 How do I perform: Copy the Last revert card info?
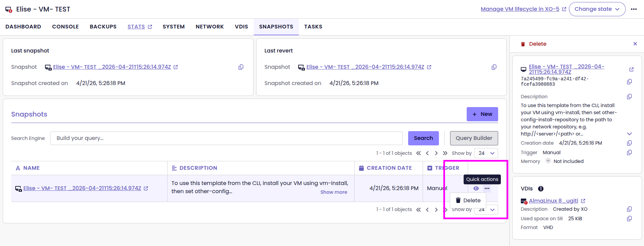pyautogui.click(x=494, y=67)
